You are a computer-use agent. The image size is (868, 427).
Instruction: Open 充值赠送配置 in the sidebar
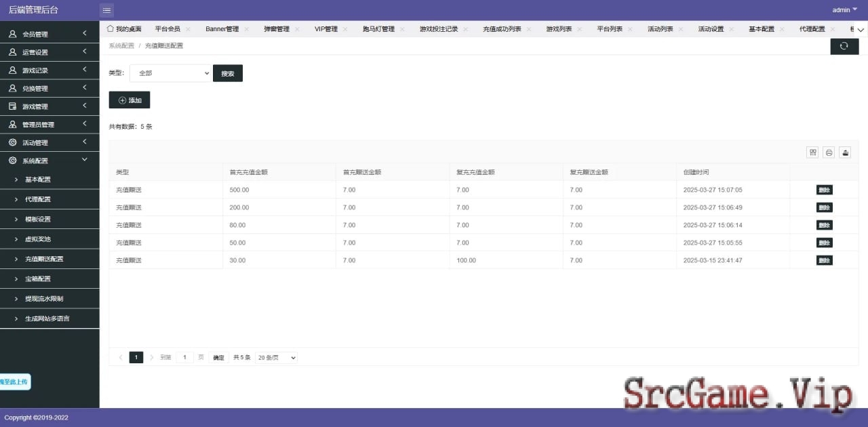[x=50, y=259]
